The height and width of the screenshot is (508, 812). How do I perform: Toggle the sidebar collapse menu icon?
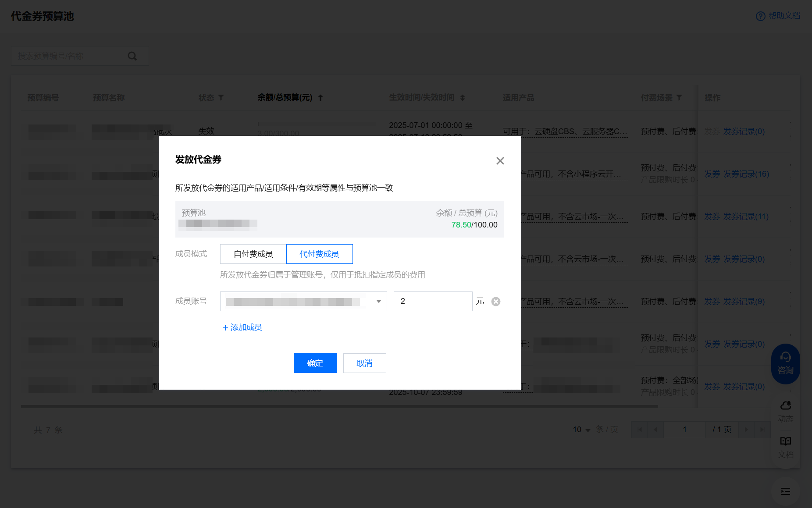tap(785, 491)
